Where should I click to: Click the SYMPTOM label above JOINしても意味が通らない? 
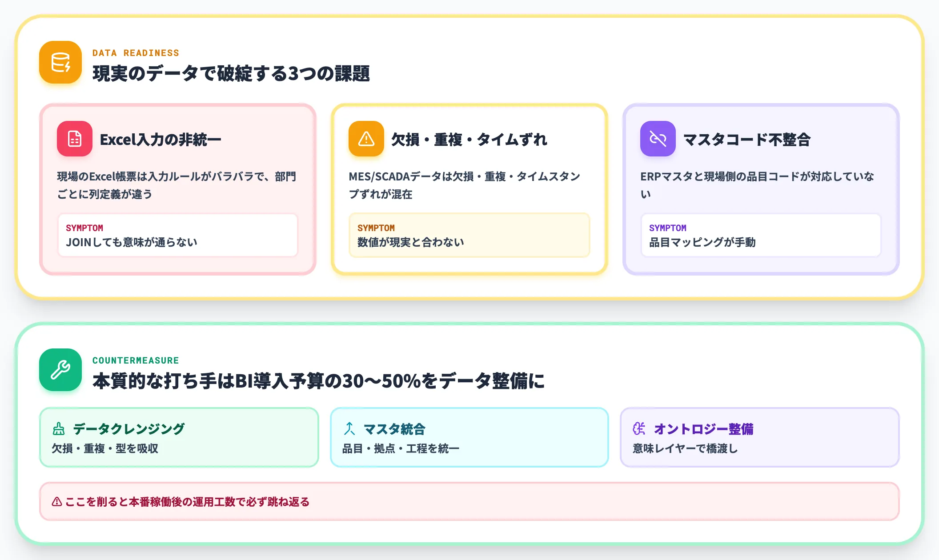point(84,228)
